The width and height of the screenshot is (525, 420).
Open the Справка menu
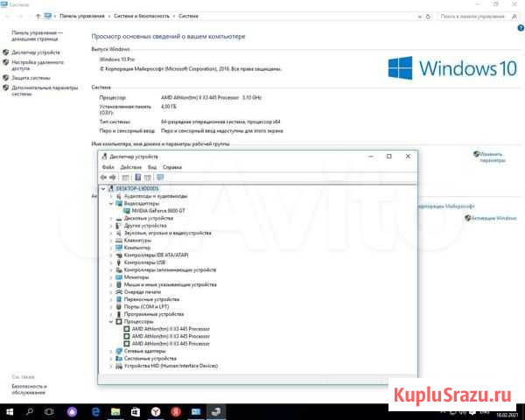pyautogui.click(x=172, y=166)
